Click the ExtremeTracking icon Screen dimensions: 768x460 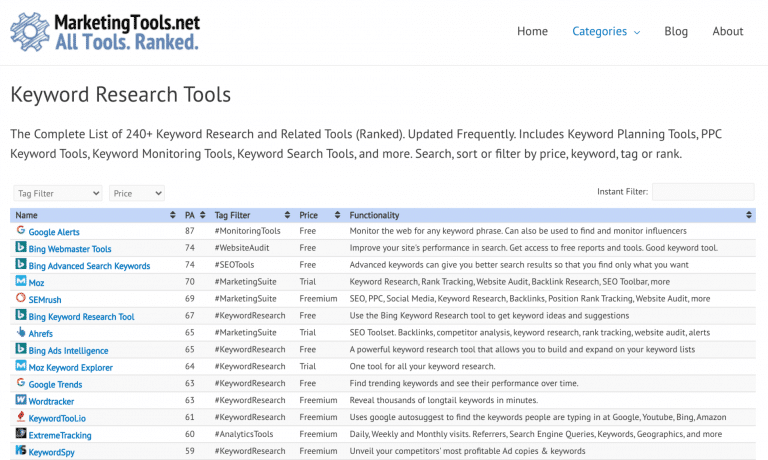(x=21, y=433)
